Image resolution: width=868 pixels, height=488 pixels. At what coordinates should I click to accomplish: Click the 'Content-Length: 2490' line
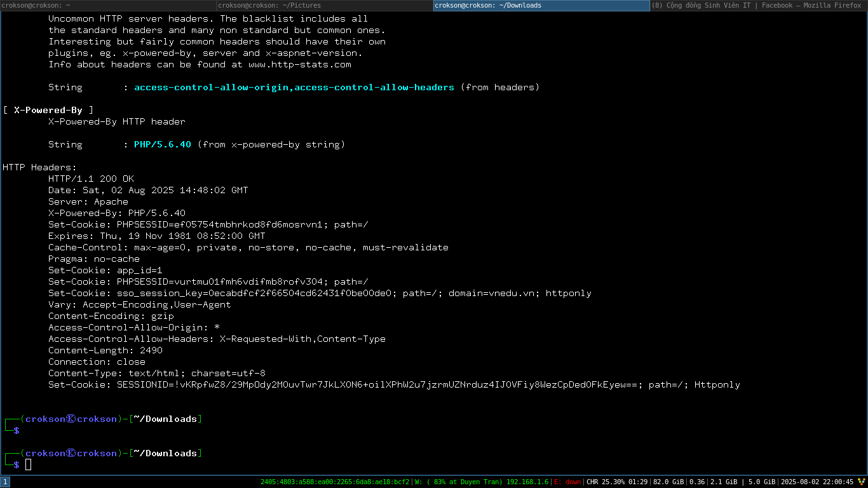[x=105, y=350]
